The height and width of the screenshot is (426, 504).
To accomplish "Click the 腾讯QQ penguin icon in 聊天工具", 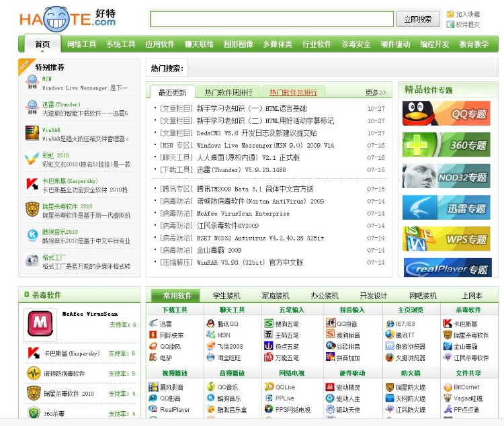I will (x=210, y=323).
